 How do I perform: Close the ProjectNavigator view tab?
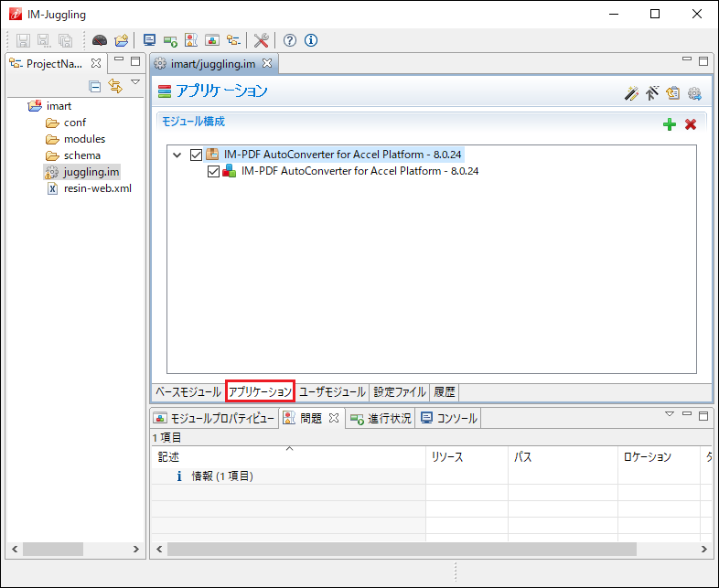[96, 63]
